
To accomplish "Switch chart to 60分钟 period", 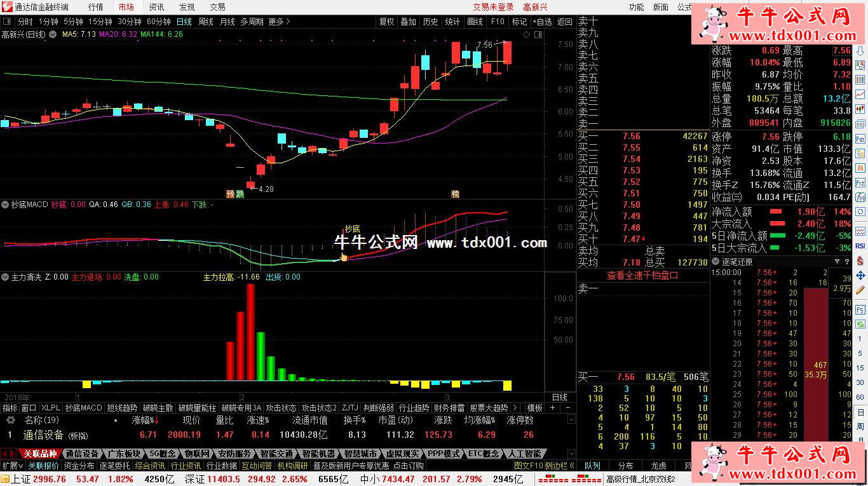I will [159, 22].
